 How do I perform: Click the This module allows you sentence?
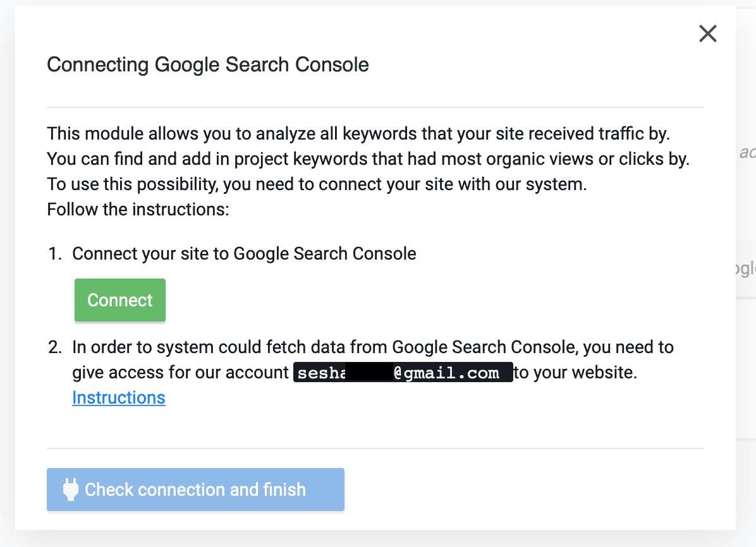(x=358, y=133)
